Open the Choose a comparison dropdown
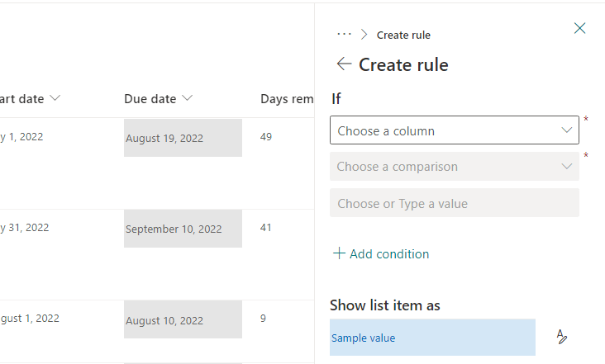This screenshot has height=364, width=605. coord(454,167)
